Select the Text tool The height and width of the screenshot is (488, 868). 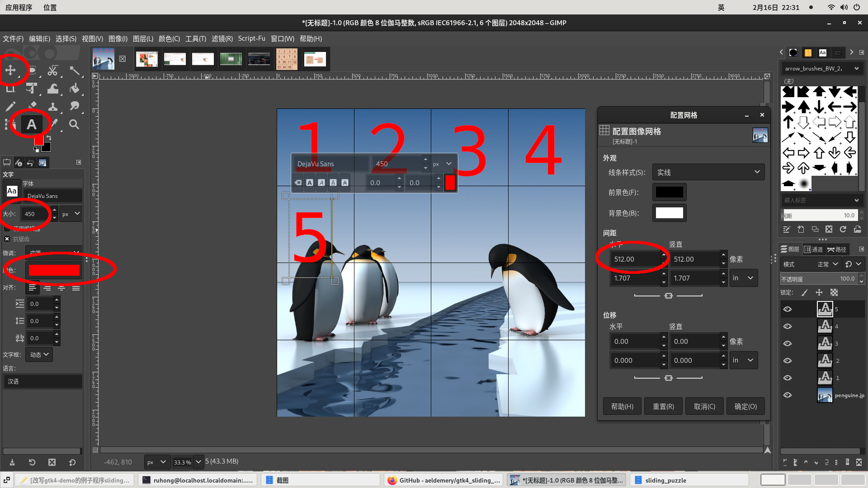[31, 124]
